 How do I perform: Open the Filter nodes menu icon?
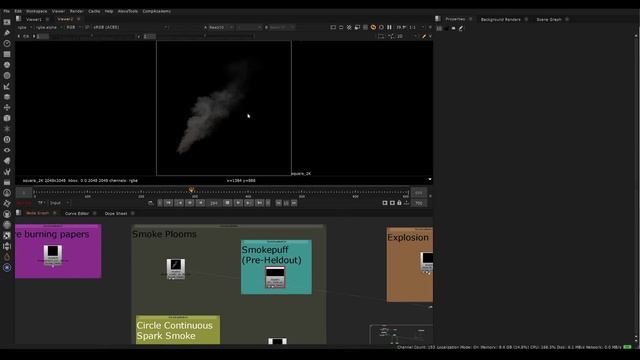click(x=7, y=76)
